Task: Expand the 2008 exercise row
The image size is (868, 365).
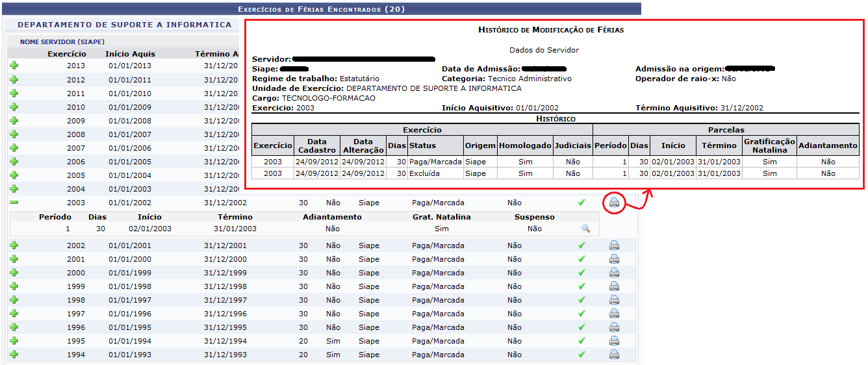Action: click(14, 134)
